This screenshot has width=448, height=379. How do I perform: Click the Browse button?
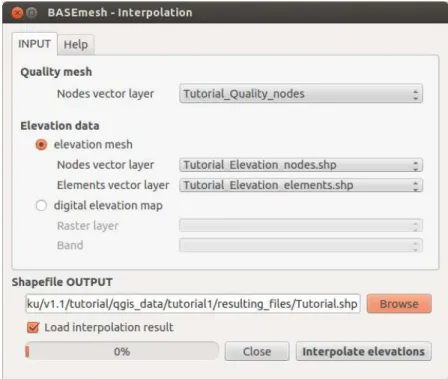[x=399, y=304]
